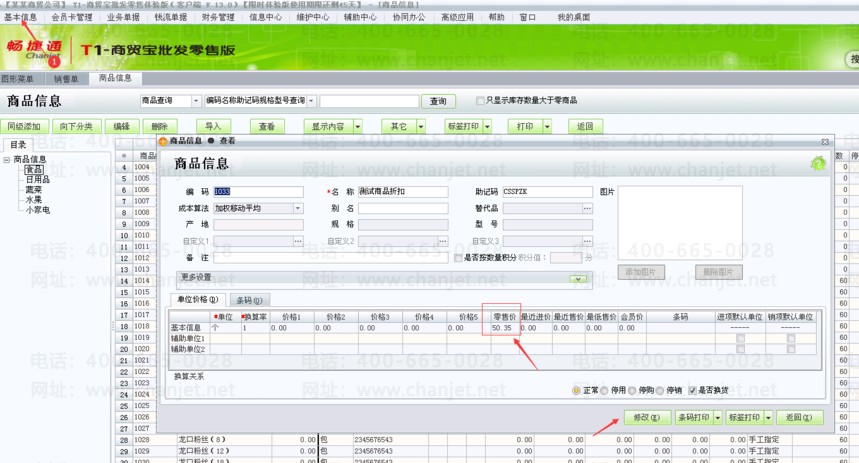Open the 会员卡管理 menu
Viewport: 859px width, 463px height.
72,18
